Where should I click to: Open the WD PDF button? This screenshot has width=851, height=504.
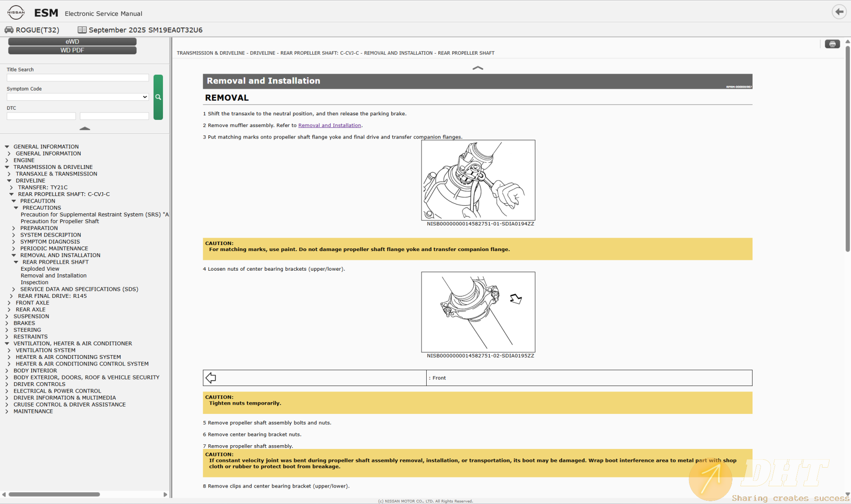point(72,50)
